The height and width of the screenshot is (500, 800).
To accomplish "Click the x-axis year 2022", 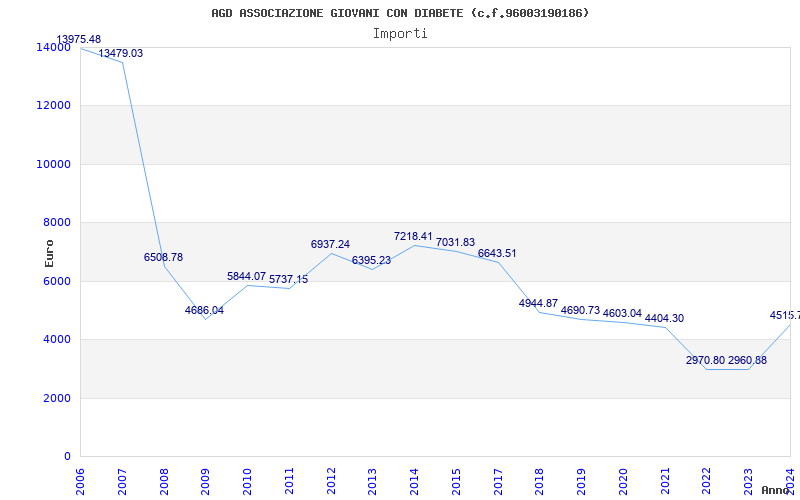I will (x=707, y=481).
